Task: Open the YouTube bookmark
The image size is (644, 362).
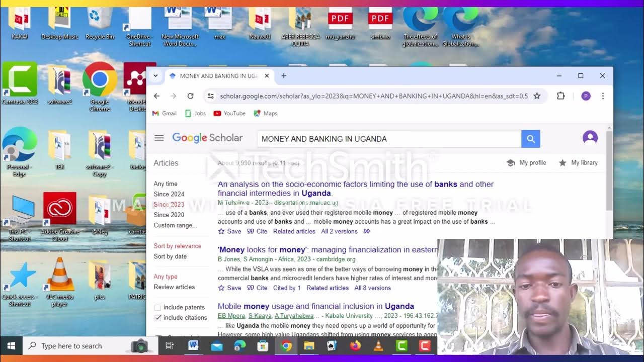Action: click(x=229, y=113)
